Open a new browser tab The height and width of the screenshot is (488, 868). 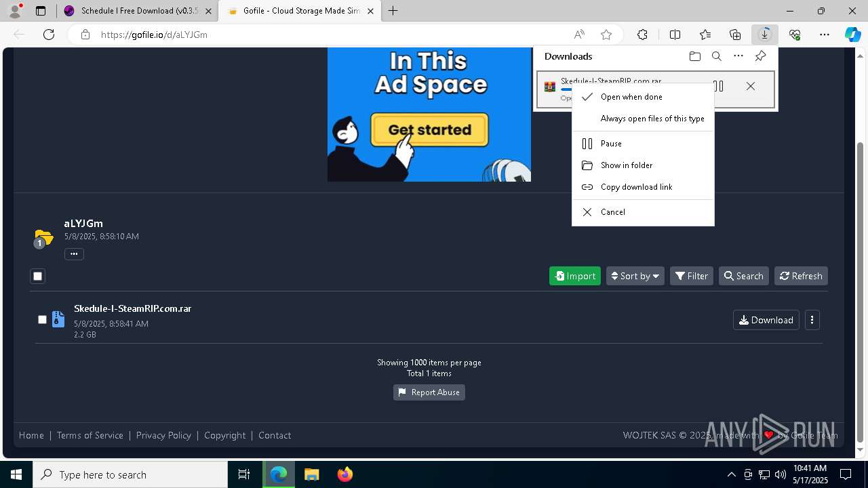393,11
